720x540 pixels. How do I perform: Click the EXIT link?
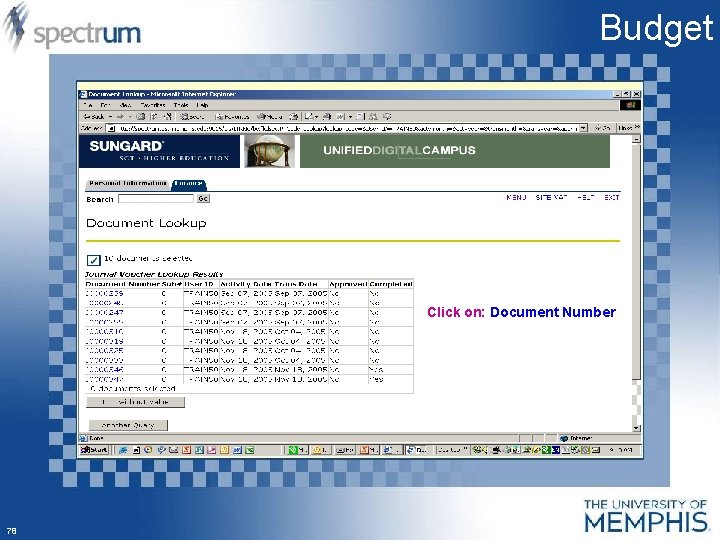[612, 197]
